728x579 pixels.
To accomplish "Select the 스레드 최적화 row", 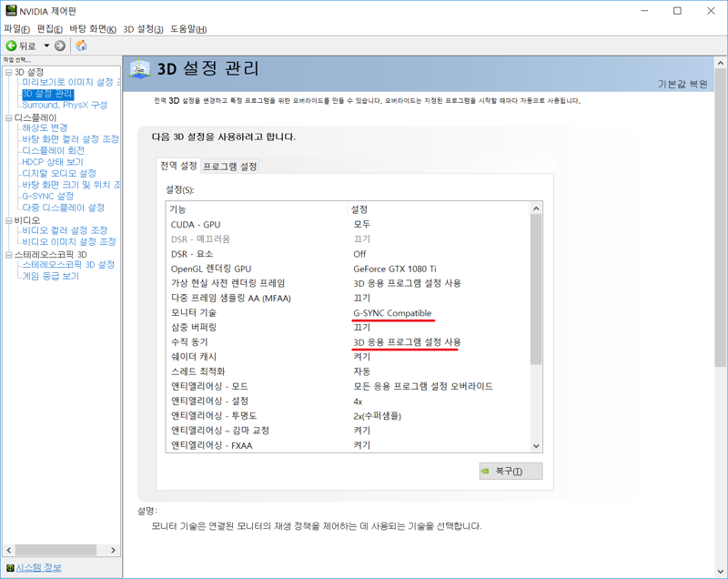I will 348,371.
